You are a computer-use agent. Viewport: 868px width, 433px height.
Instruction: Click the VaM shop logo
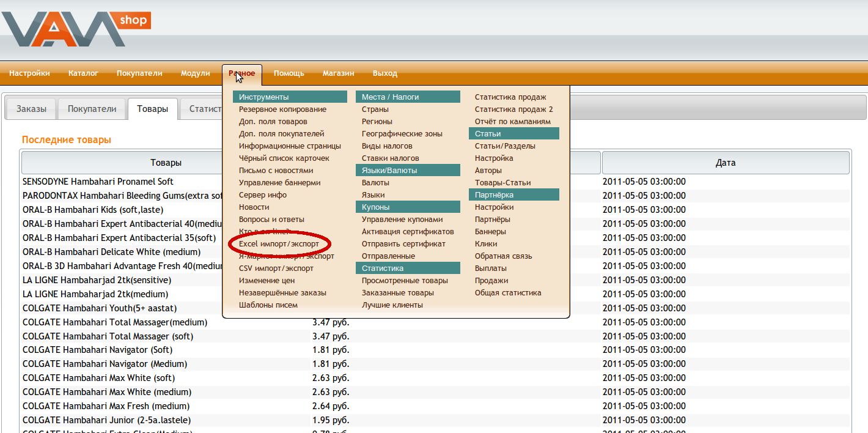coord(75,29)
